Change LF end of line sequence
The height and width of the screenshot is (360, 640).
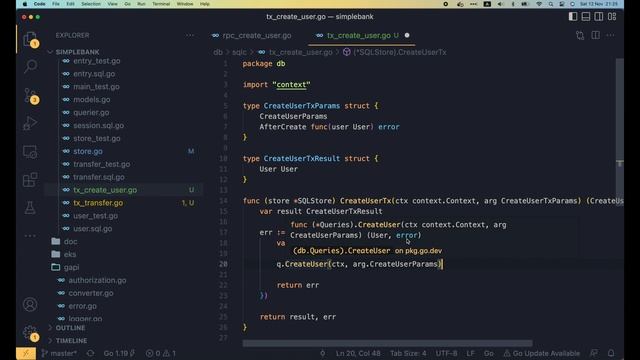[x=470, y=353]
